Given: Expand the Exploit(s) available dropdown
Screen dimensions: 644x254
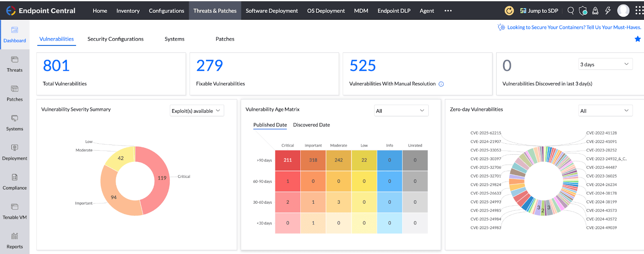Looking at the screenshot, I should click(196, 111).
